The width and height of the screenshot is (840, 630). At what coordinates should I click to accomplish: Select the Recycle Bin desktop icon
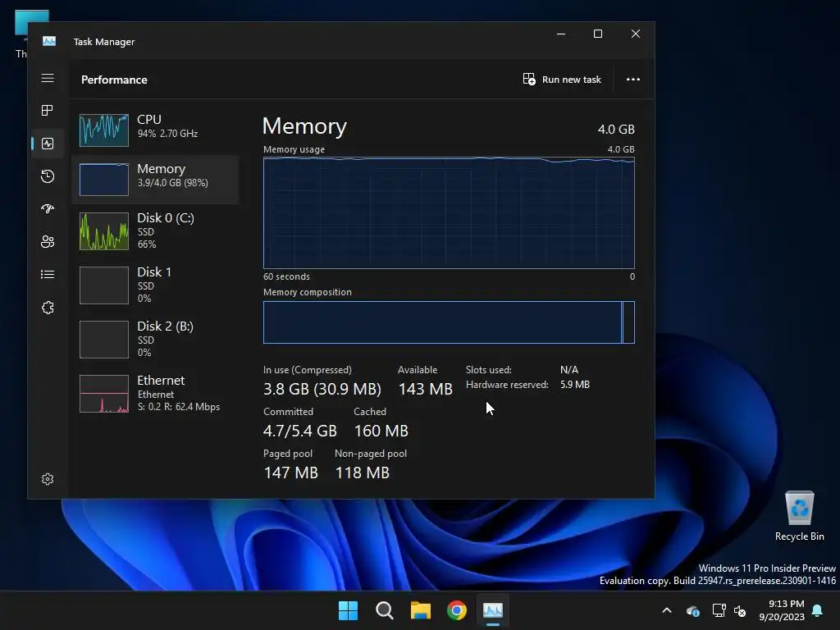coord(800,516)
